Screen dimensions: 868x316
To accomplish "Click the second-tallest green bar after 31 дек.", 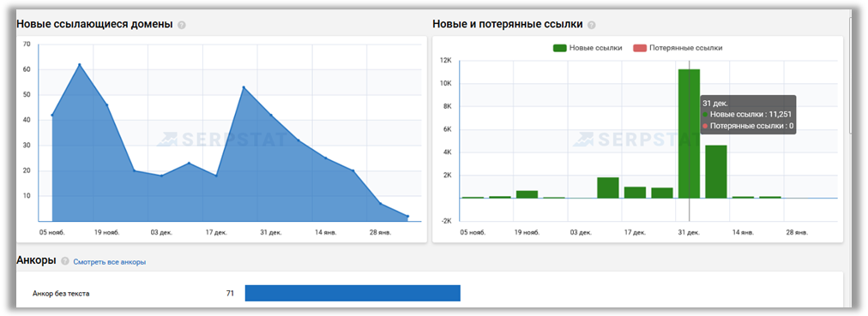I will pos(716,172).
